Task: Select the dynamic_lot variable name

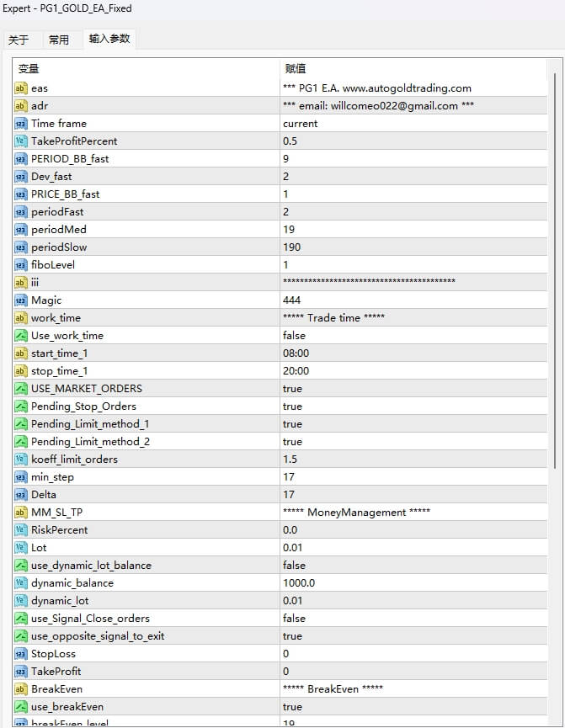Action: click(60, 601)
